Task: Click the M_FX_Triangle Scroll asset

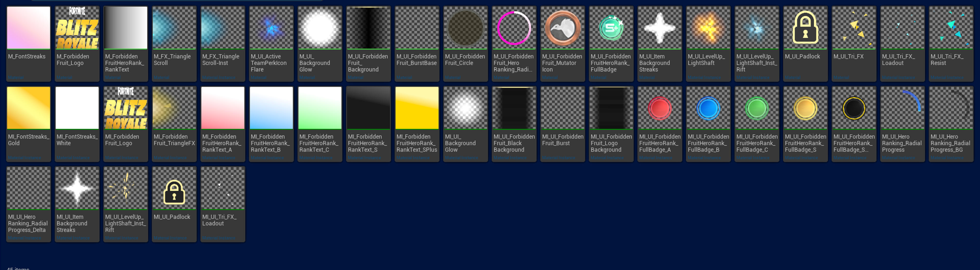Action: point(174,28)
